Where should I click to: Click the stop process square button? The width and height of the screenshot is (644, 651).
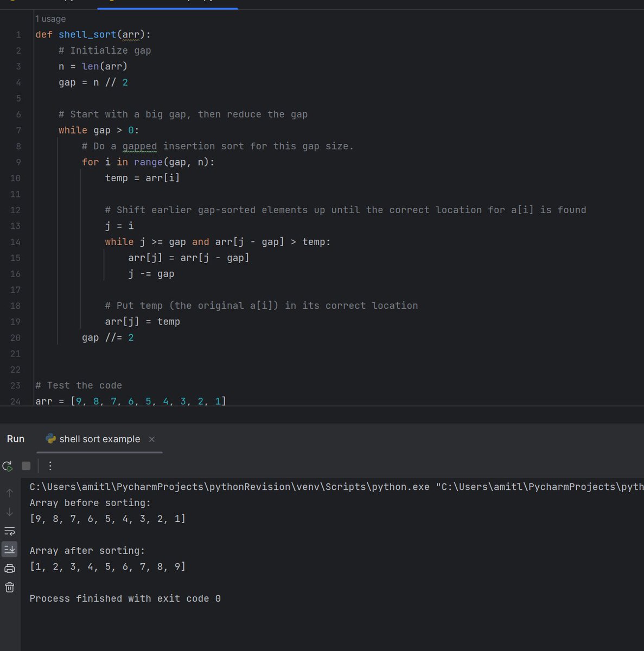(26, 466)
